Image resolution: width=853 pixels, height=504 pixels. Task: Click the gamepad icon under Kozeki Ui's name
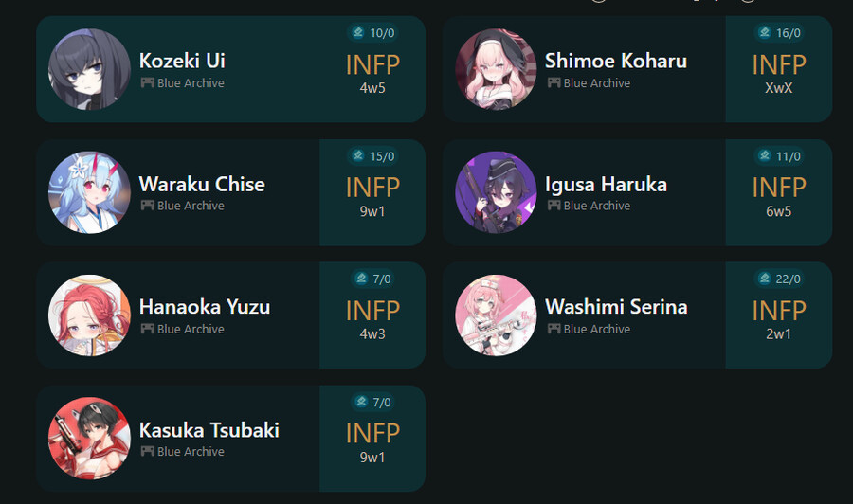click(x=147, y=83)
